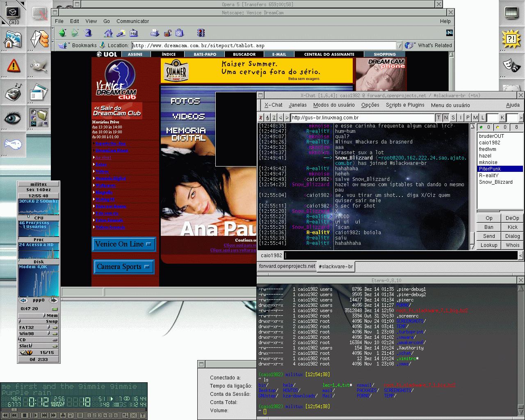The height and width of the screenshot is (420, 525).
Task: Click BATE-PAPO in UOL bar
Action: click(205, 54)
